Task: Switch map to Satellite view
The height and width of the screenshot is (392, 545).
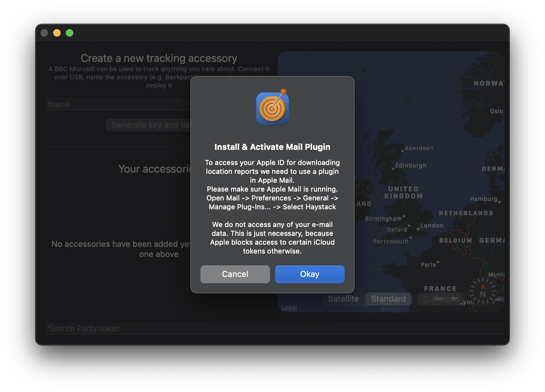Action: [343, 299]
